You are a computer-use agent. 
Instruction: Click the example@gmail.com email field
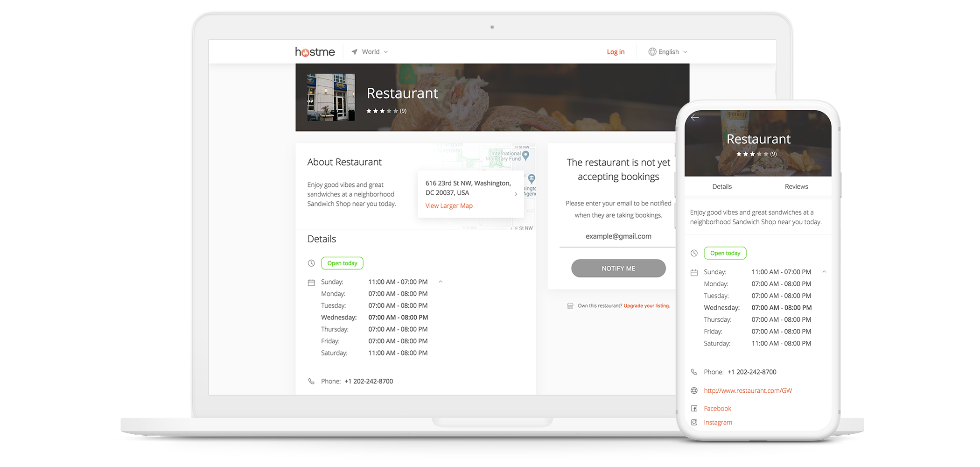click(x=618, y=236)
